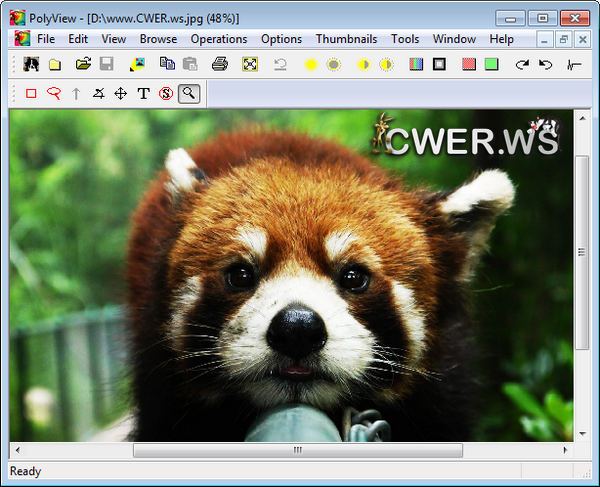Print the image with the printer icon

220,64
